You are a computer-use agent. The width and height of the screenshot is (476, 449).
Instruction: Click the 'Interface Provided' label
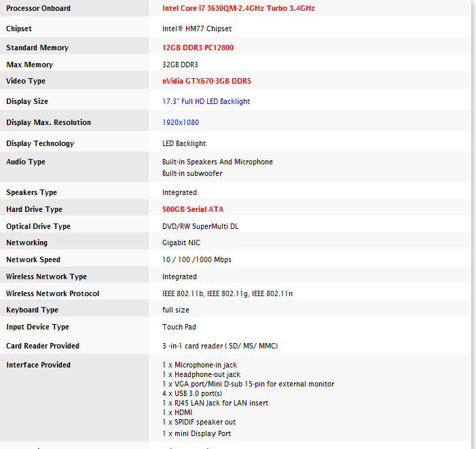(38, 365)
